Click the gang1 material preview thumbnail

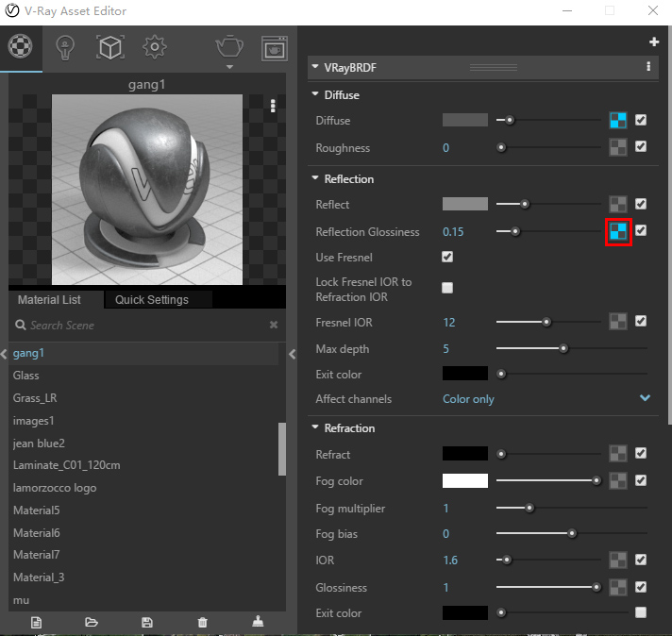click(147, 190)
